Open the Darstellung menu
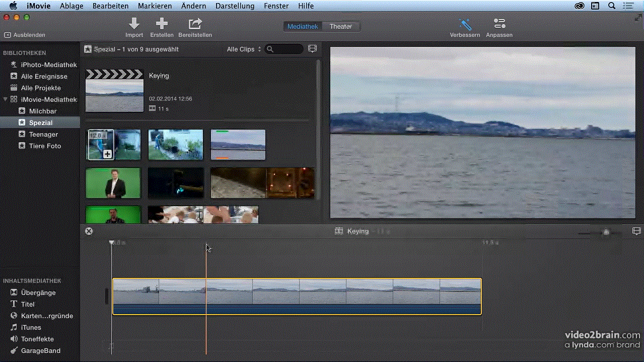This screenshot has height=362, width=644. coord(235,6)
